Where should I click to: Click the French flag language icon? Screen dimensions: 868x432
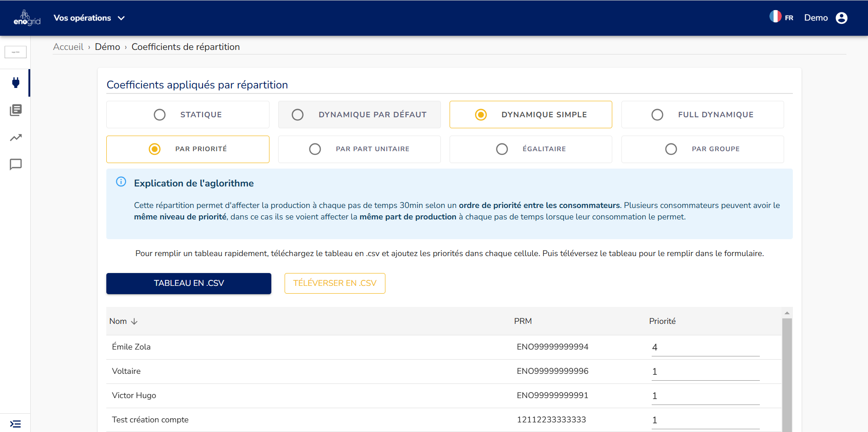coord(775,17)
